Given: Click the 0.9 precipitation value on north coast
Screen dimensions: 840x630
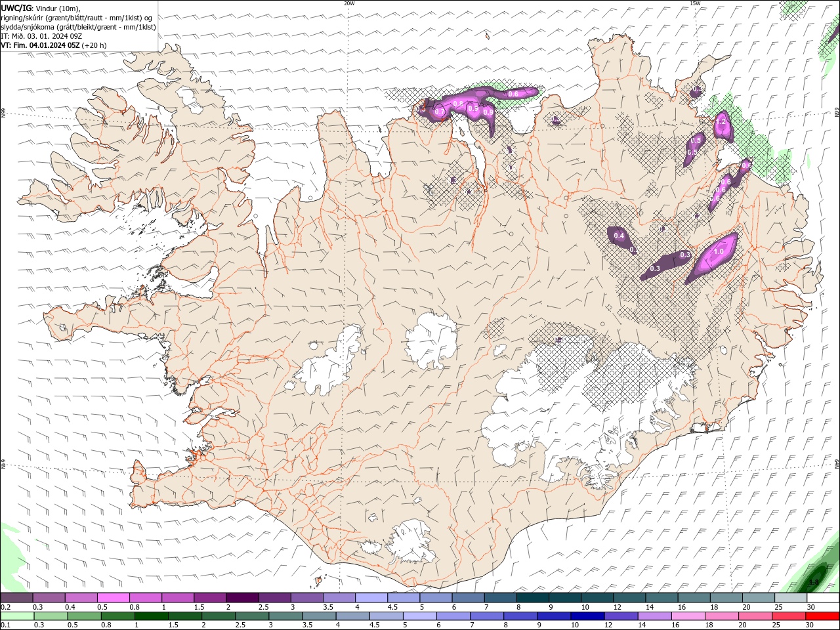Looking at the screenshot, I should click(488, 112).
